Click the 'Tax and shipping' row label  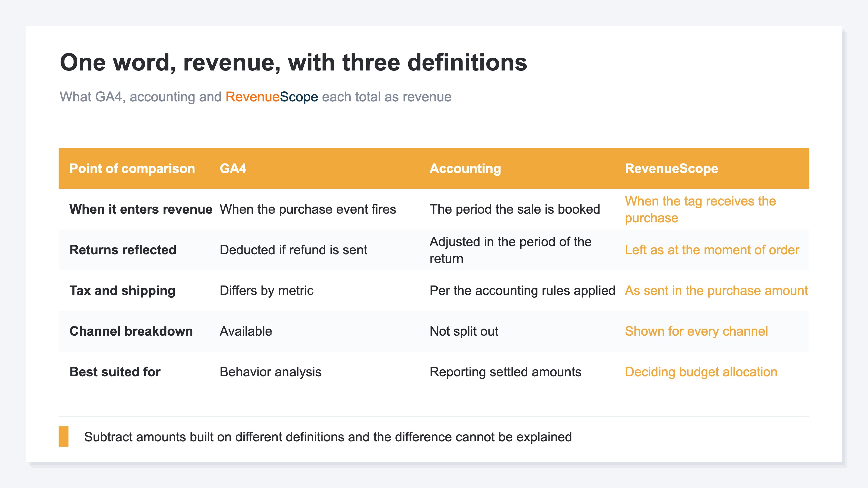(122, 291)
